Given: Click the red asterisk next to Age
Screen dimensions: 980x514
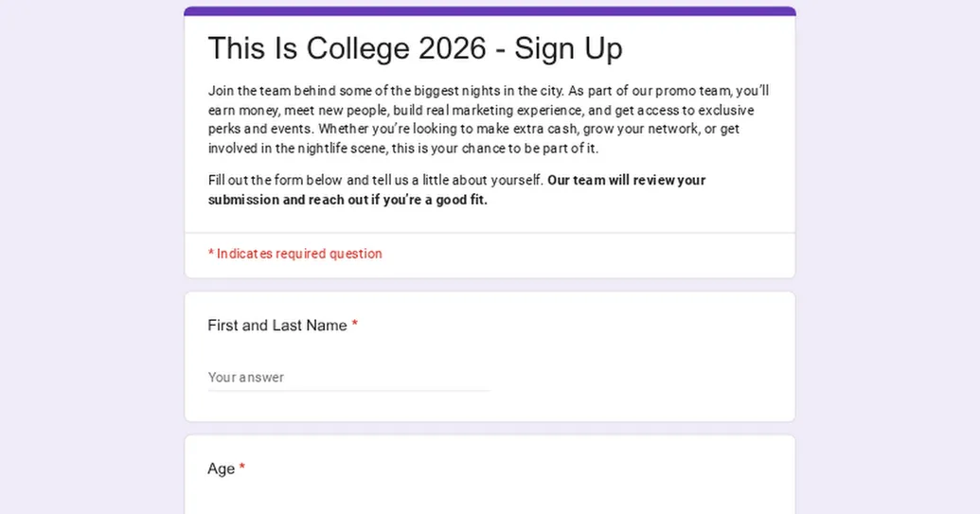Looking at the screenshot, I should coord(242,468).
